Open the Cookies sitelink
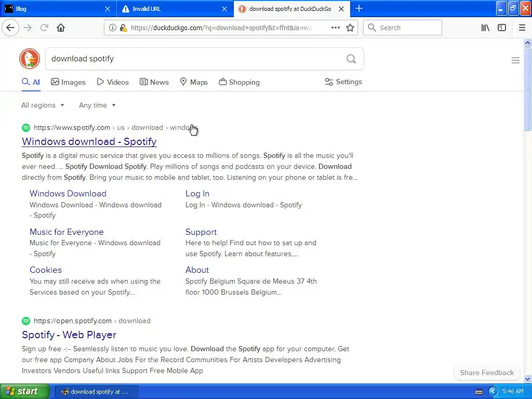Viewport: 532px width, 399px height. (x=46, y=270)
